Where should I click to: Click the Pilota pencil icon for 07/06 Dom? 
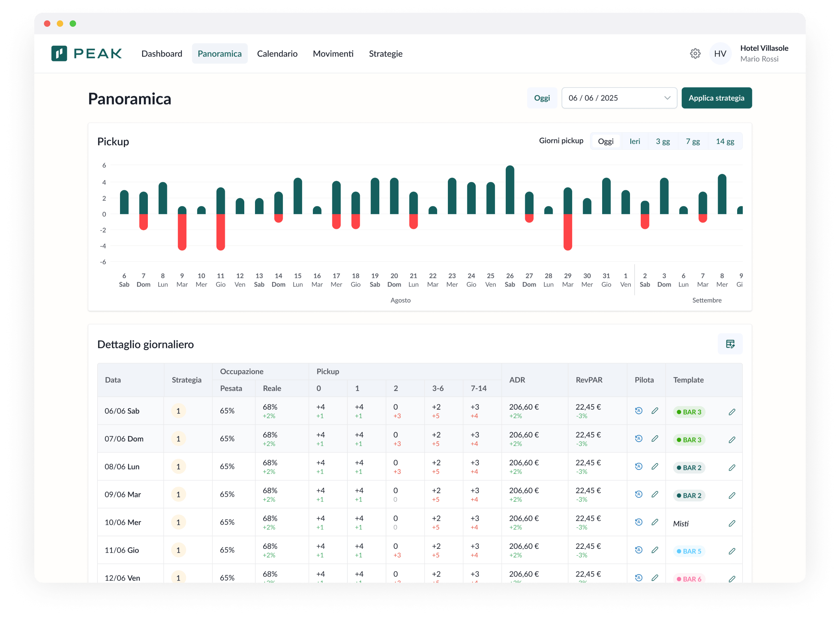click(655, 438)
